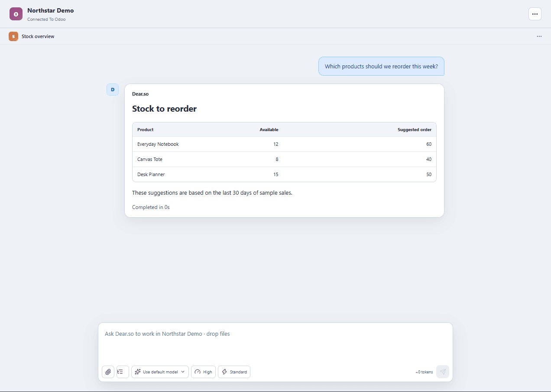Click the Stock to reorder heading

point(164,109)
